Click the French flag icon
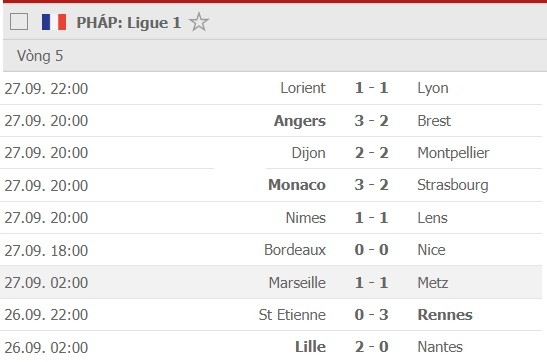The height and width of the screenshot is (362, 547). [54, 22]
